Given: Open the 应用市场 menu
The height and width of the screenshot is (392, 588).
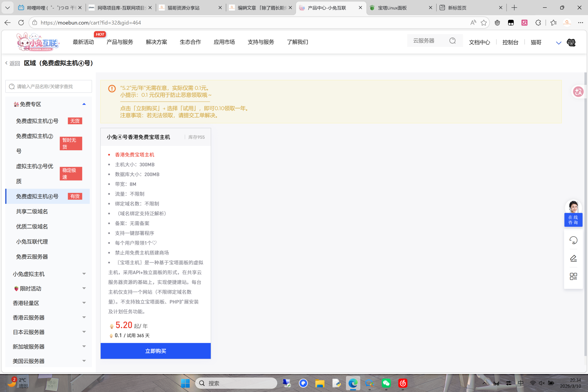Looking at the screenshot, I should click(224, 42).
